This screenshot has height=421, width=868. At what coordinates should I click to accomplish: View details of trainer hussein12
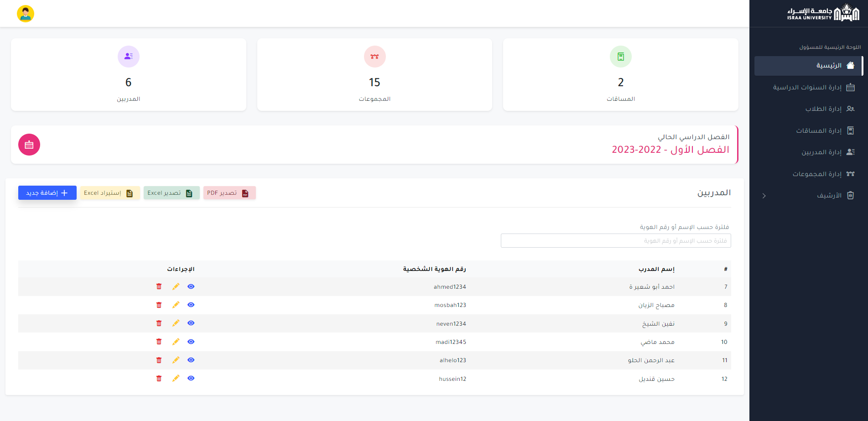click(x=191, y=379)
